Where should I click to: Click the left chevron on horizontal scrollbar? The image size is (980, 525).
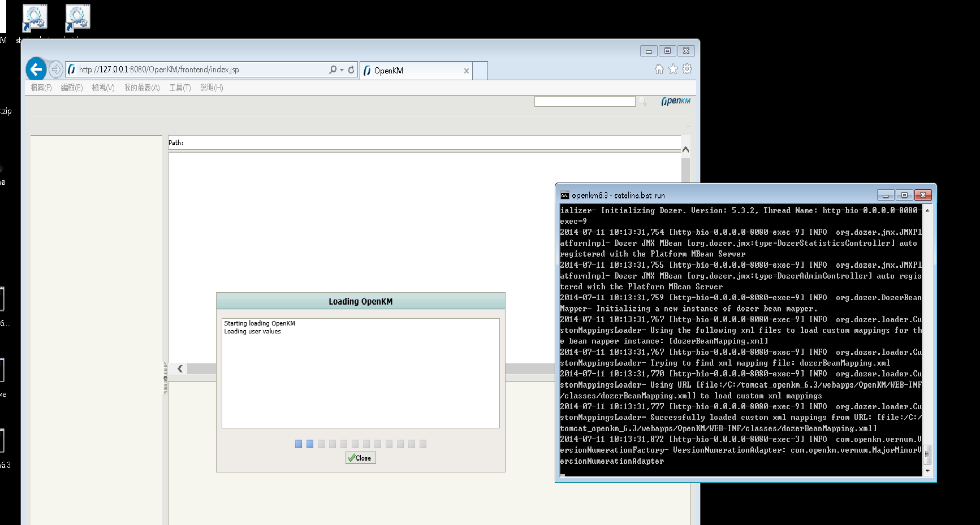[180, 369]
